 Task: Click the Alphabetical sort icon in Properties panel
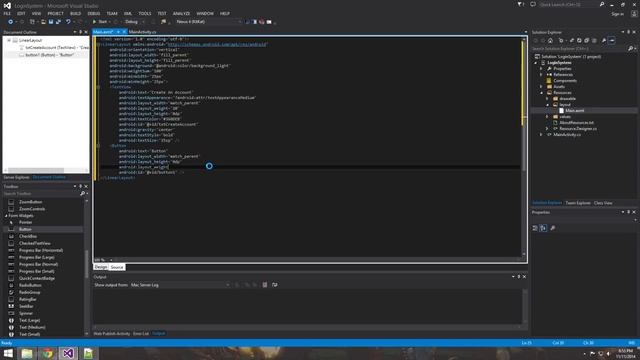point(543,228)
